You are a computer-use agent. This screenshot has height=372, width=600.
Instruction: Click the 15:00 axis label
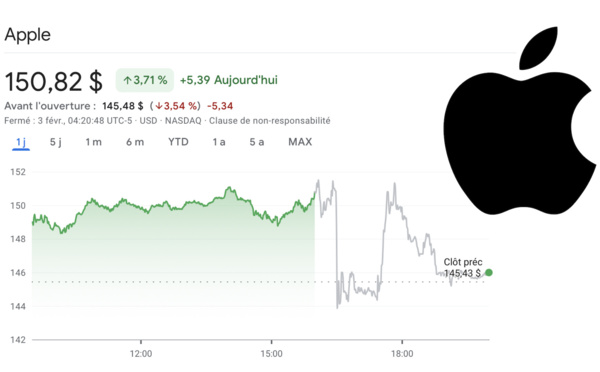coord(271,354)
